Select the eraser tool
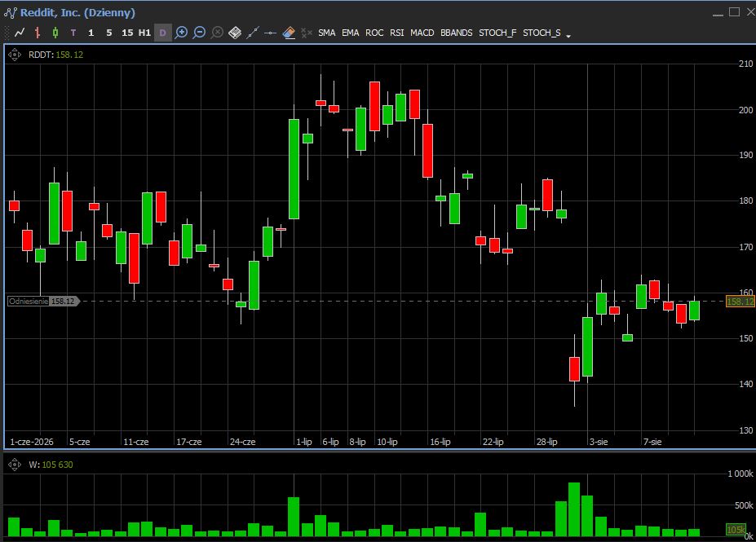756x542 pixels. pos(289,33)
